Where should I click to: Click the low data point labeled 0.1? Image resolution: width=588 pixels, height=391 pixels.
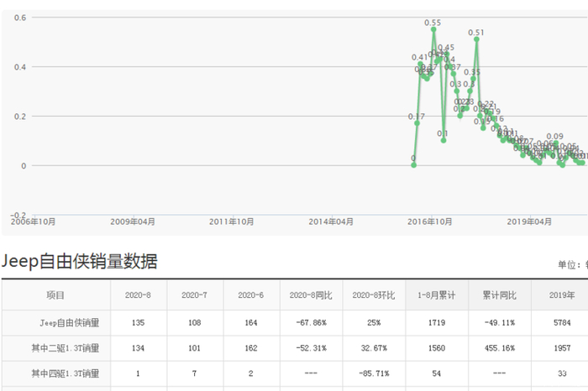[444, 140]
